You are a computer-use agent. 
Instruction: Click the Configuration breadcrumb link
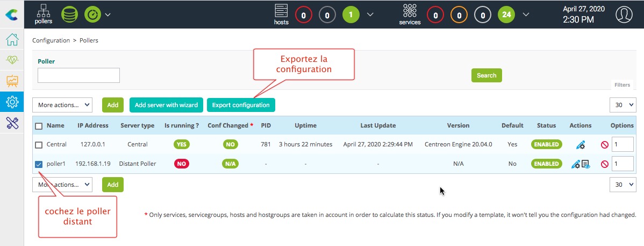point(51,40)
